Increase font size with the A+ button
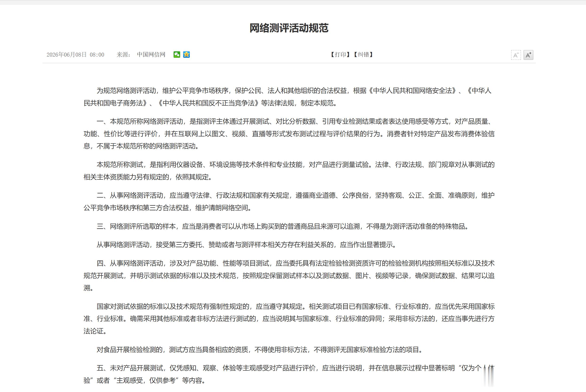Screen dimensions: 586x392 pos(528,55)
